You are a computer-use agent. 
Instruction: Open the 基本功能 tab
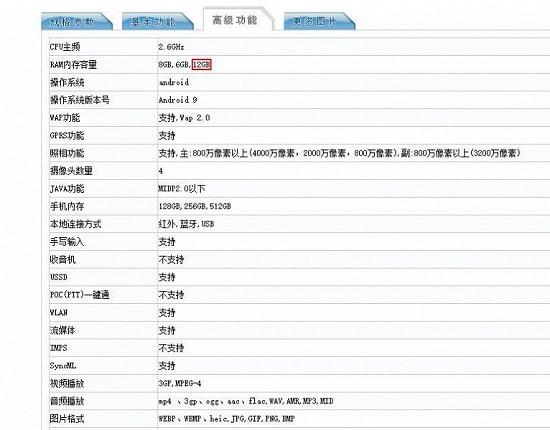coord(158,22)
